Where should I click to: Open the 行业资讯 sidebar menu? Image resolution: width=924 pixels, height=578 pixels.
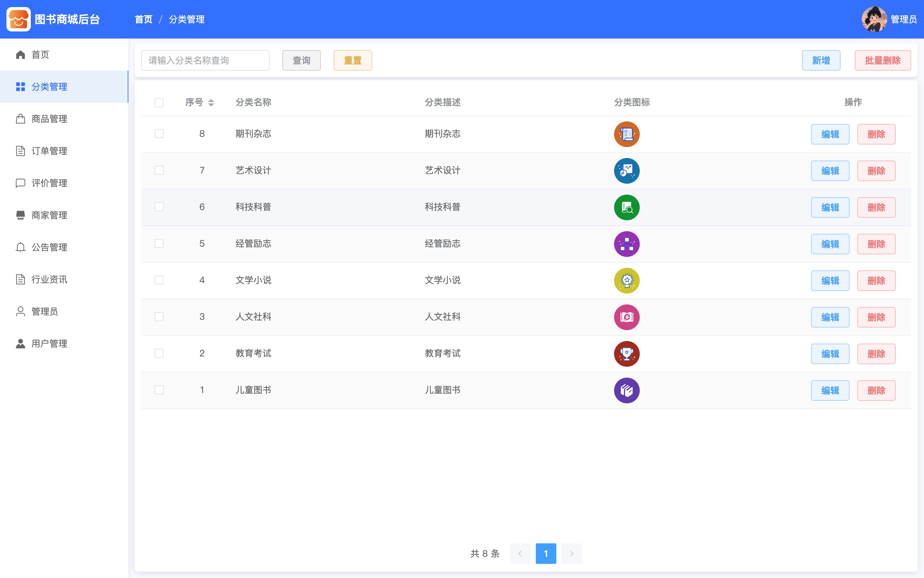click(64, 279)
